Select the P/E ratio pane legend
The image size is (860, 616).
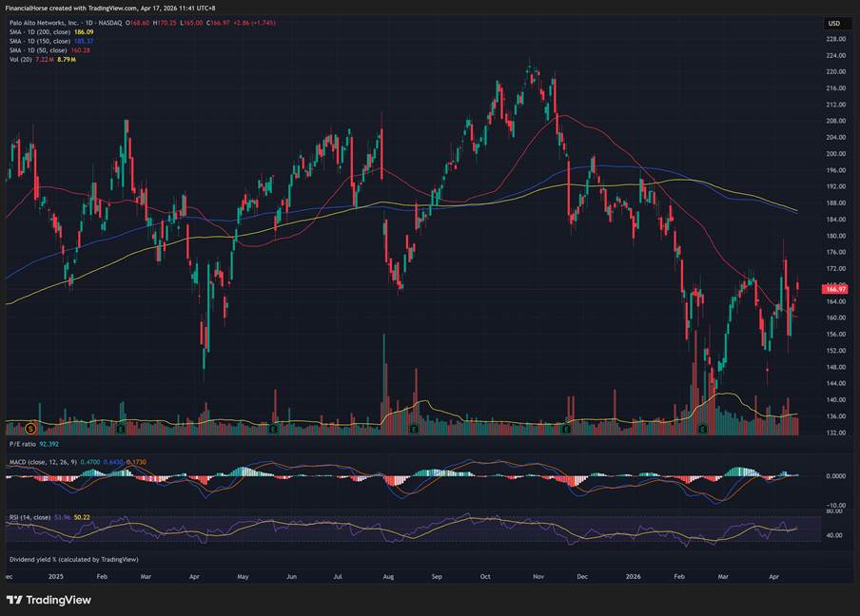[24, 444]
